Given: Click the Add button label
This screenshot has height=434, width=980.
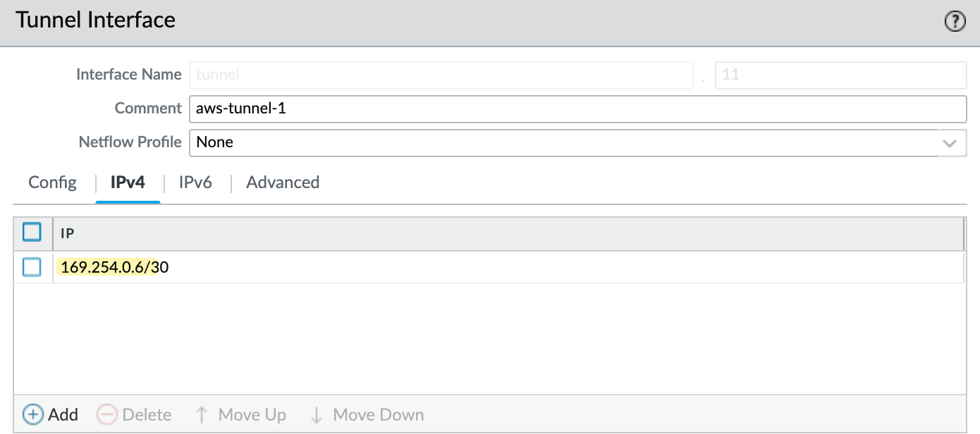Looking at the screenshot, I should [63, 414].
